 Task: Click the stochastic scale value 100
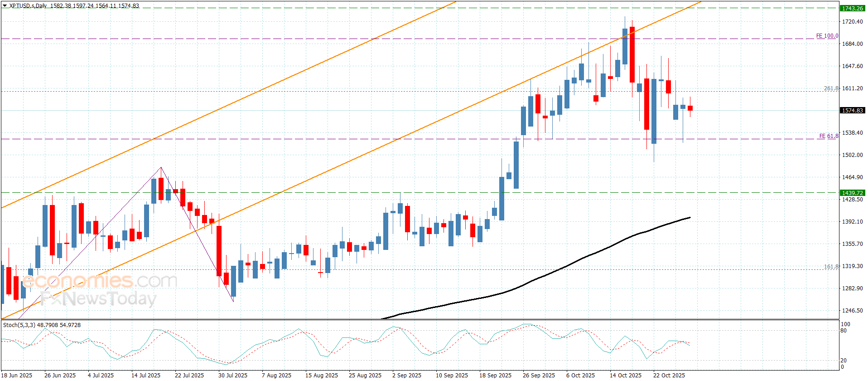point(845,324)
